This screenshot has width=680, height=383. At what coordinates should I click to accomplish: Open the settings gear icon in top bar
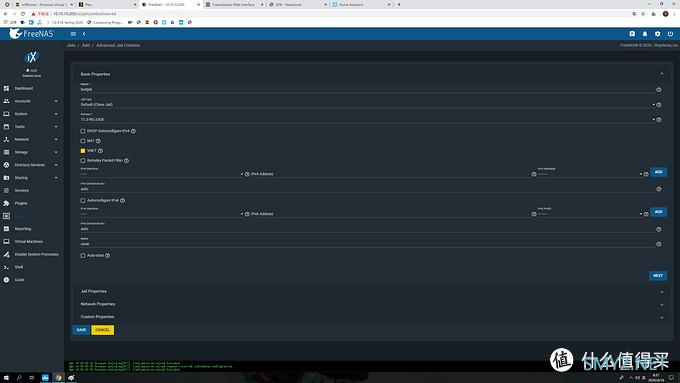point(657,34)
